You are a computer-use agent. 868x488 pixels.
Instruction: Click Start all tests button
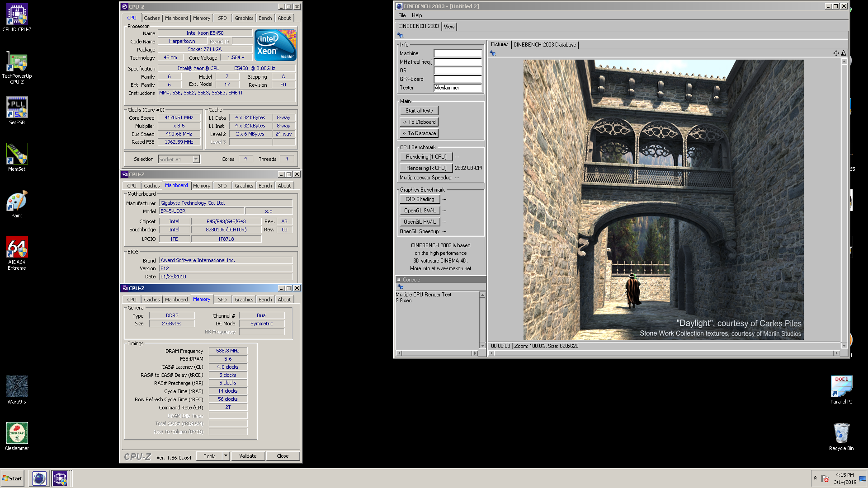[x=419, y=111]
